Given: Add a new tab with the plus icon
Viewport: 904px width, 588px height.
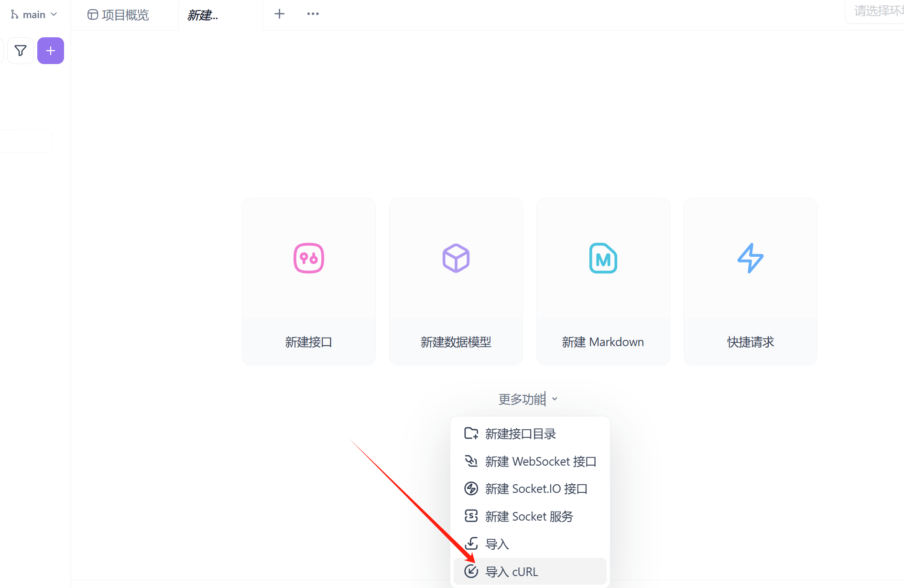Looking at the screenshot, I should coord(280,14).
